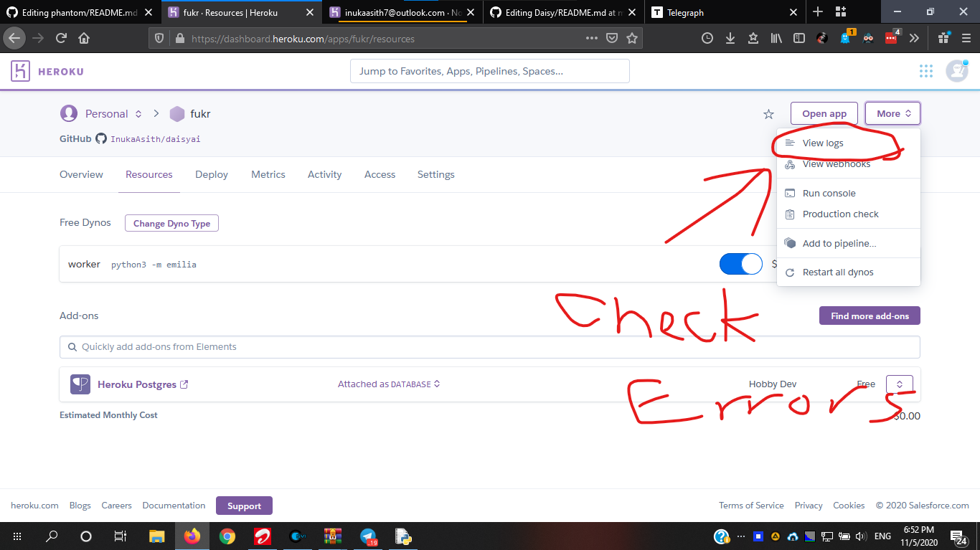This screenshot has width=980, height=550.
Task: Open Chrome from the taskbar
Action: (x=227, y=536)
